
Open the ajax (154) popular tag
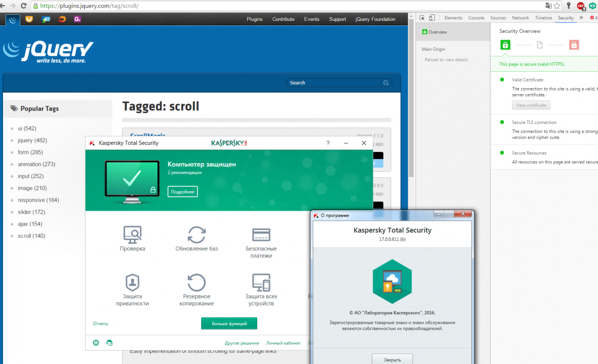tap(30, 224)
